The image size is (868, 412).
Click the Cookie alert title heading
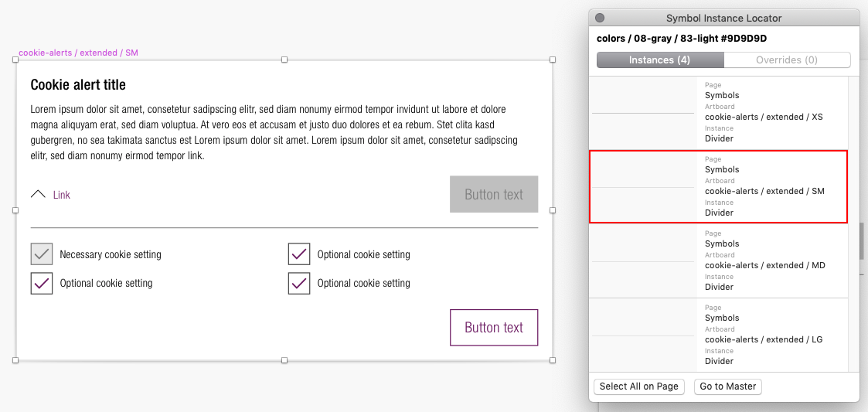[x=78, y=85]
